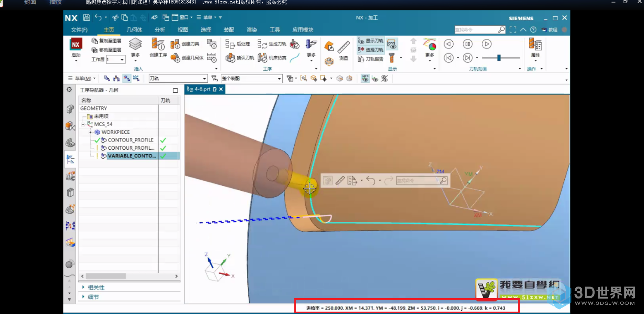Toggle cut region display icon
Viewport: 644px width, 314px height.
(392, 44)
